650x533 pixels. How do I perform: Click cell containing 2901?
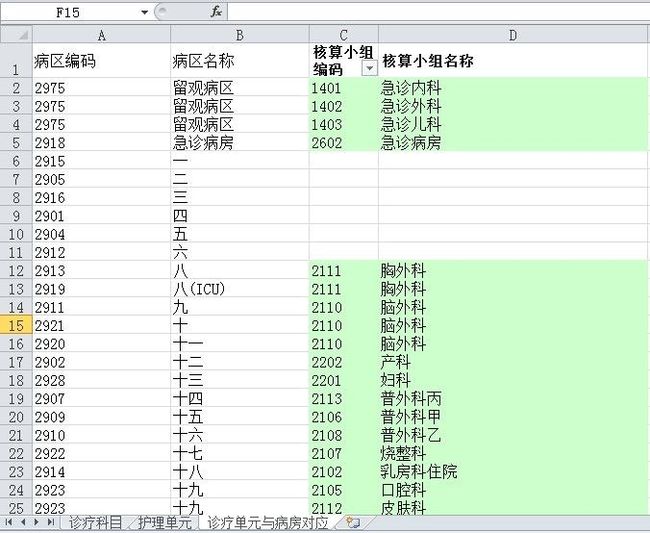point(101,216)
